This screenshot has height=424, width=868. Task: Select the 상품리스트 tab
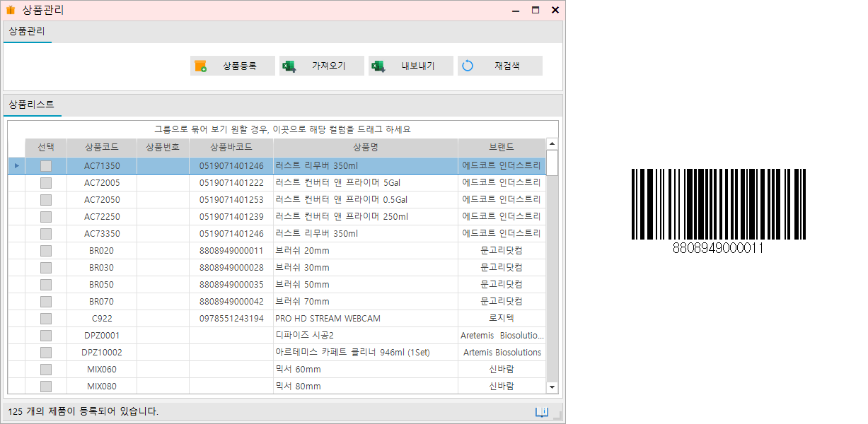click(32, 105)
